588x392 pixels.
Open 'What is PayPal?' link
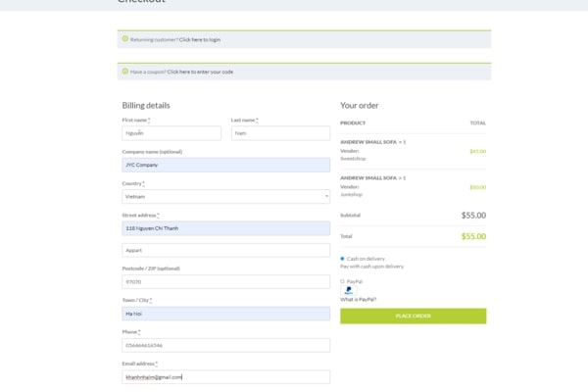[358, 299]
